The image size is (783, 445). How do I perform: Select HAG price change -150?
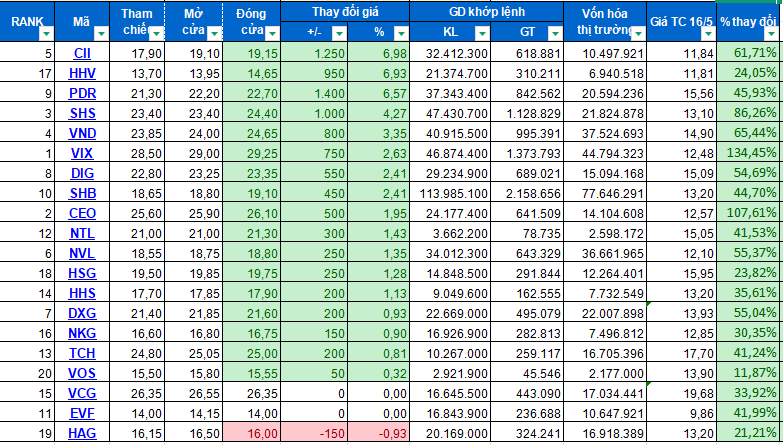coord(315,433)
